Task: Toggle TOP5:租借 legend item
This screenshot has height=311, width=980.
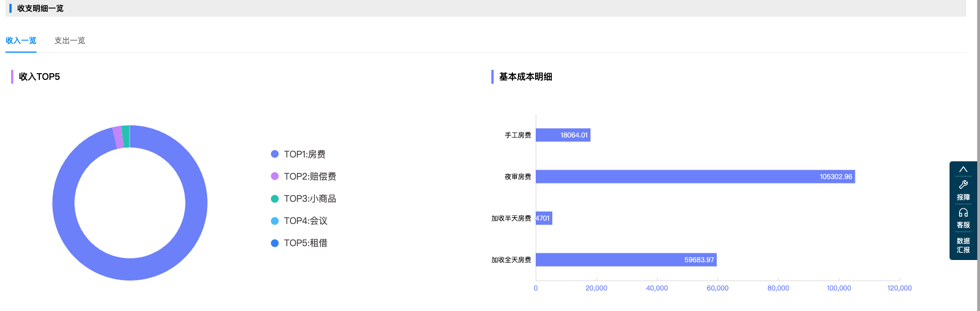Action: [x=299, y=243]
